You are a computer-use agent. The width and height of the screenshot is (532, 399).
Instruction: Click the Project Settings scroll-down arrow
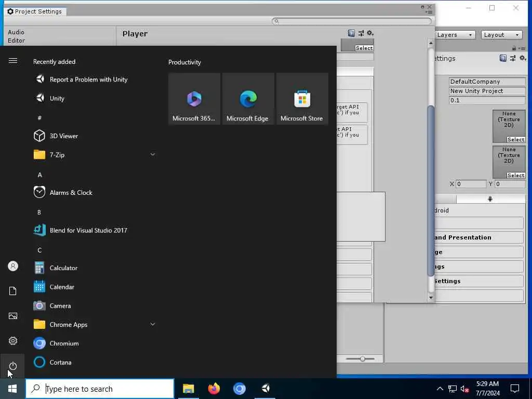[x=431, y=298]
